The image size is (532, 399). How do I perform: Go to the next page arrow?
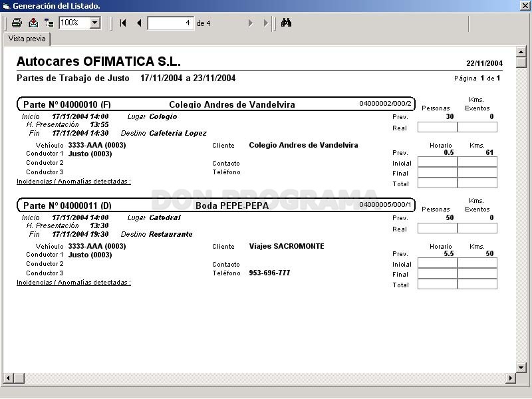tap(251, 23)
